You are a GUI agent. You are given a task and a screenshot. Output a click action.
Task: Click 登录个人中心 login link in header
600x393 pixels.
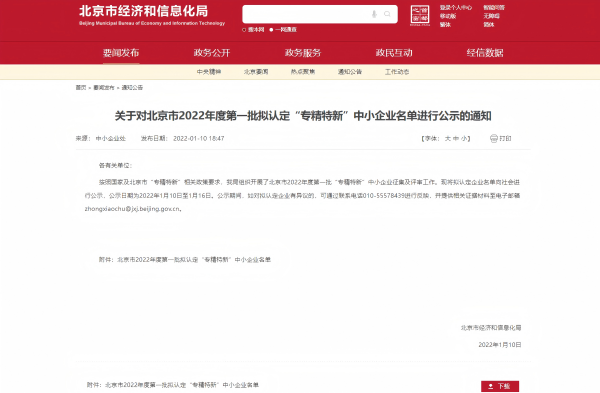(456, 7)
